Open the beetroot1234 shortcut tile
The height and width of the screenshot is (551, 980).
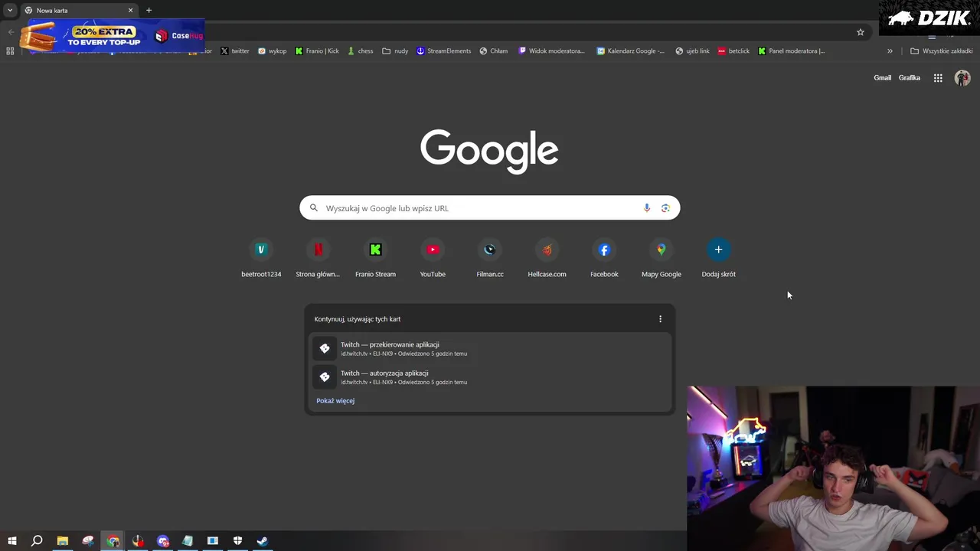pyautogui.click(x=261, y=259)
